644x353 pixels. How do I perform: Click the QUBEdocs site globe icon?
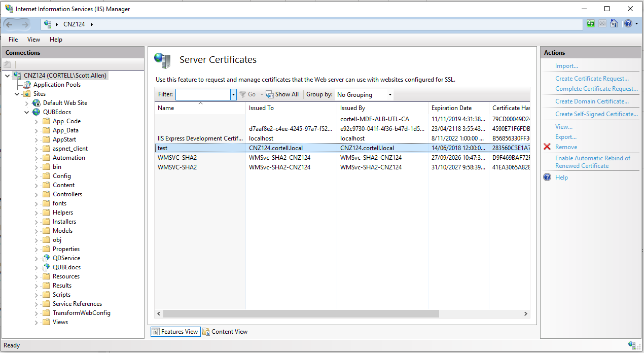pos(37,112)
